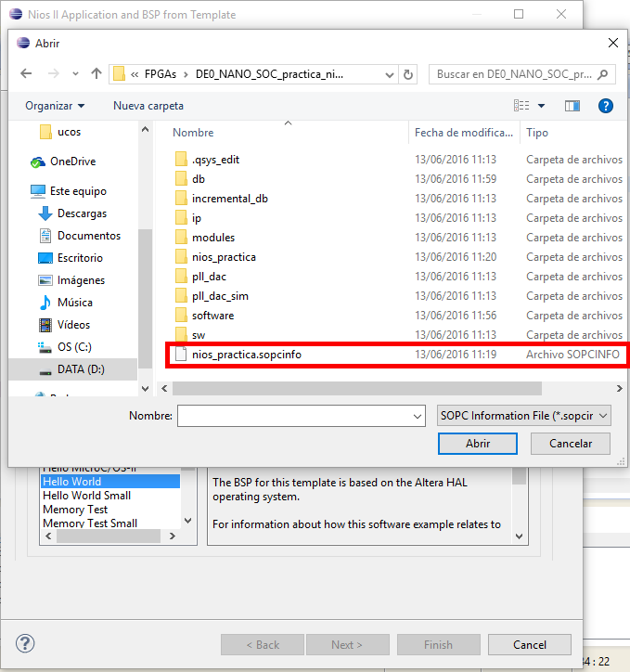The image size is (630, 672).
Task: Open Imágenes in the sidebar
Action: [x=71, y=280]
